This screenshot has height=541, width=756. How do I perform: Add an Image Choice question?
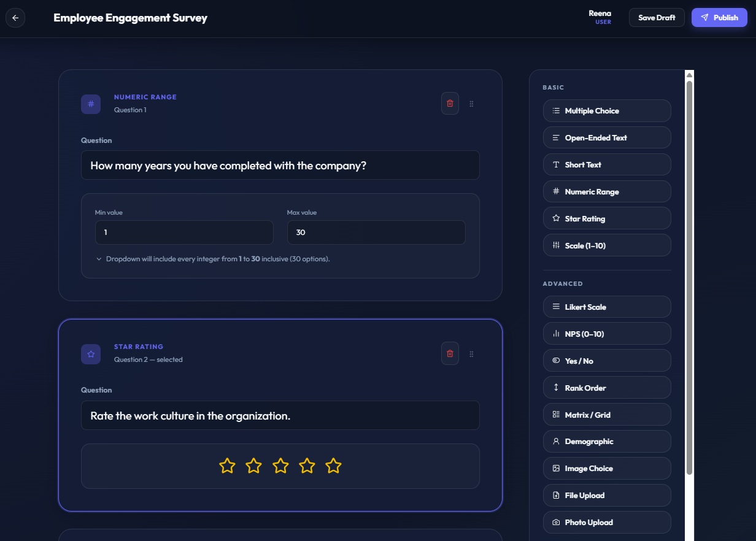607,468
